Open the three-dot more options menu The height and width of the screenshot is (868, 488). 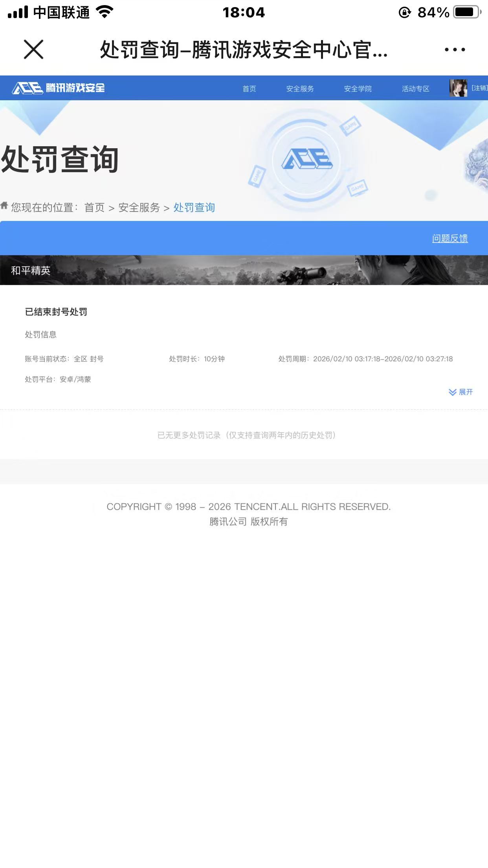[x=455, y=50]
